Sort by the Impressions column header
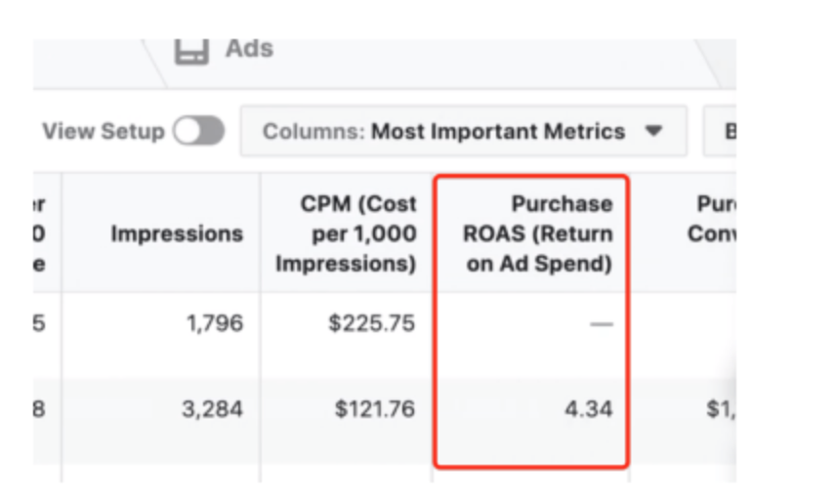 click(x=176, y=234)
